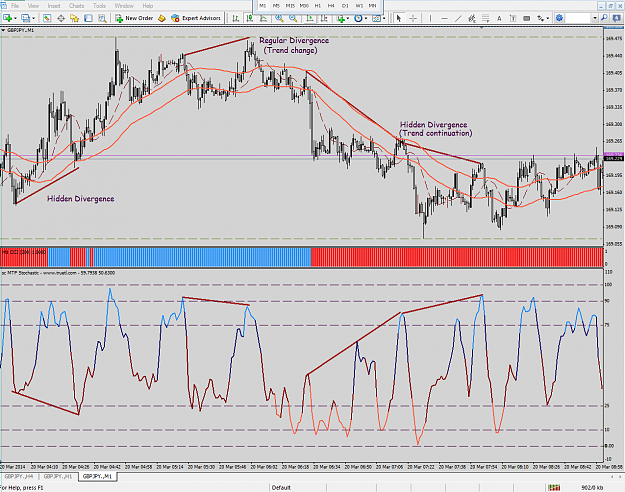Open the GBPJPY,H1 chart tab

pyautogui.click(x=58, y=476)
